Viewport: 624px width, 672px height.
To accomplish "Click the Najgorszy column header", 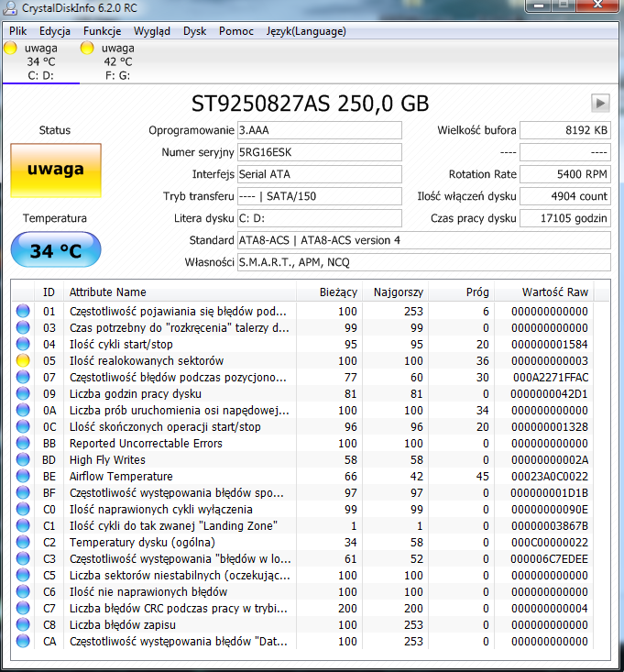I will [395, 292].
